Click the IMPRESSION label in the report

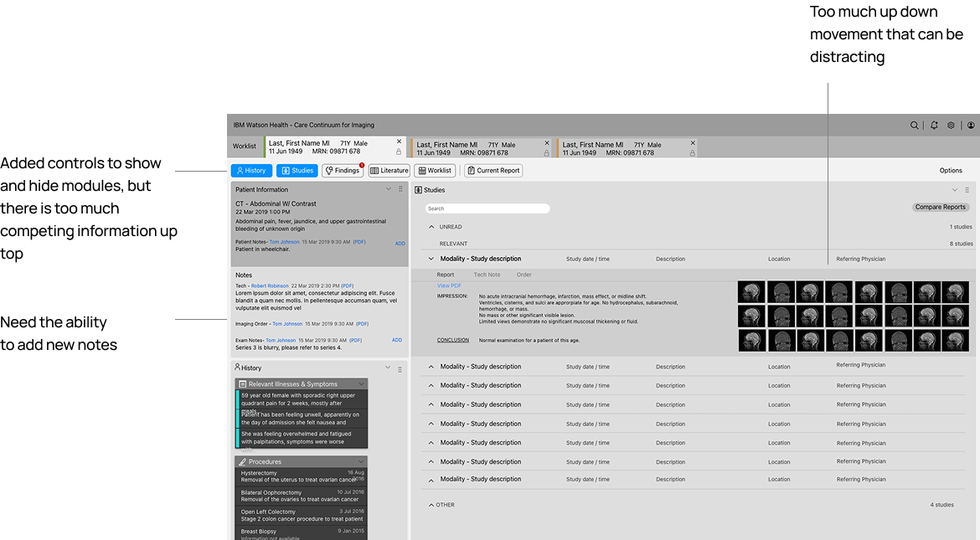[451, 296]
